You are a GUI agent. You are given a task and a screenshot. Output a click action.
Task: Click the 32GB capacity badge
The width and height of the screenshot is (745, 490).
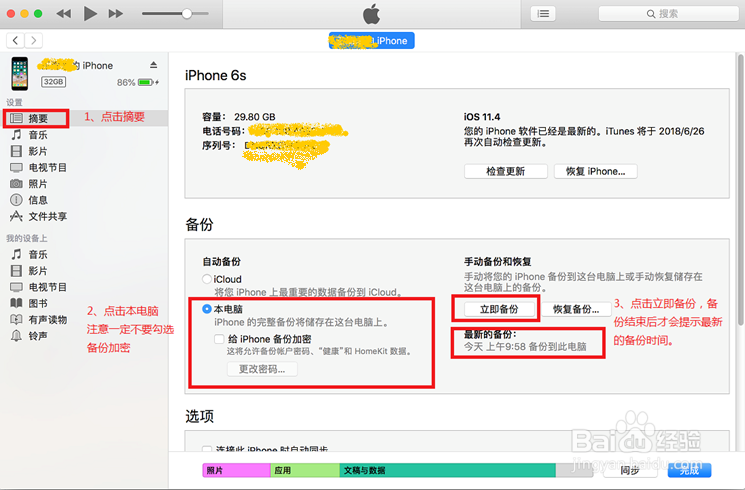point(53,82)
